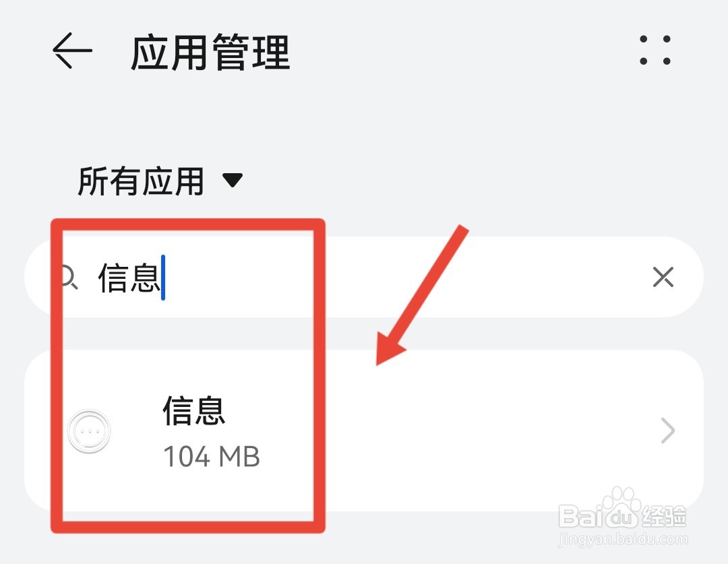This screenshot has height=564, width=728.
Task: Tap the 应用管理 page title
Action: pyautogui.click(x=210, y=52)
